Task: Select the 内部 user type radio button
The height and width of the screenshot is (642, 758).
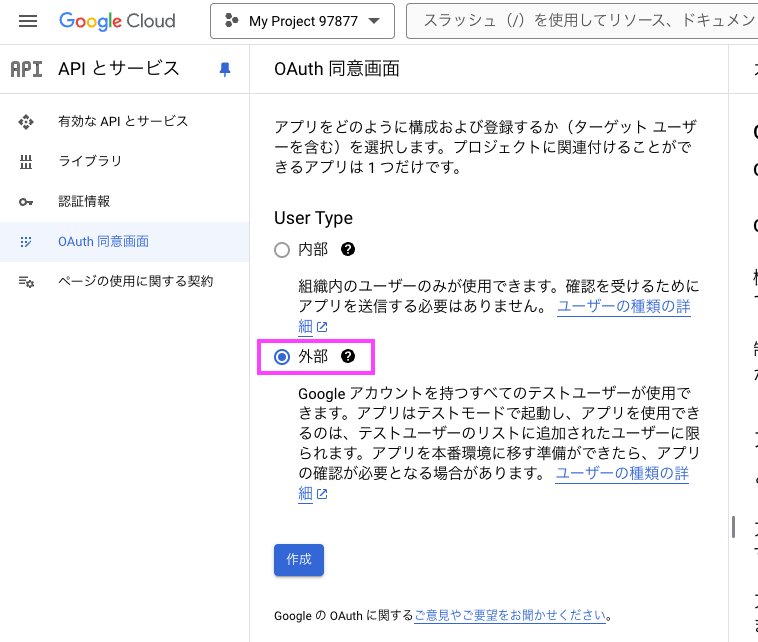Action: pyautogui.click(x=282, y=250)
